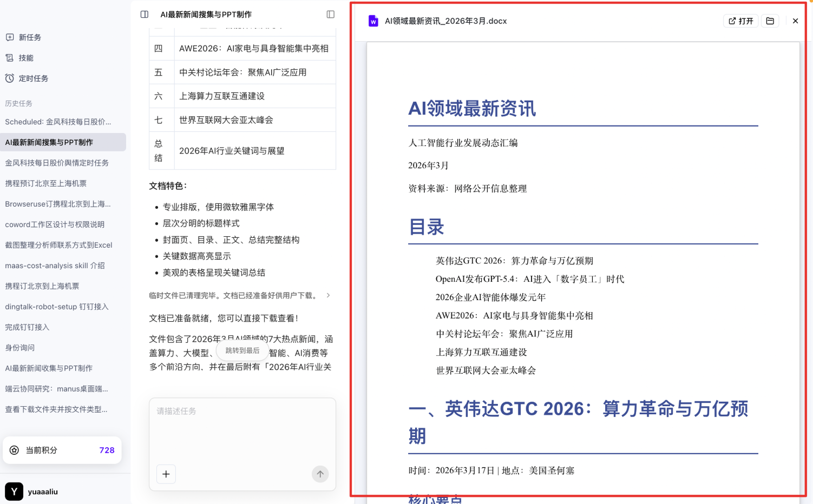Click the plus attachment button

pyautogui.click(x=166, y=474)
